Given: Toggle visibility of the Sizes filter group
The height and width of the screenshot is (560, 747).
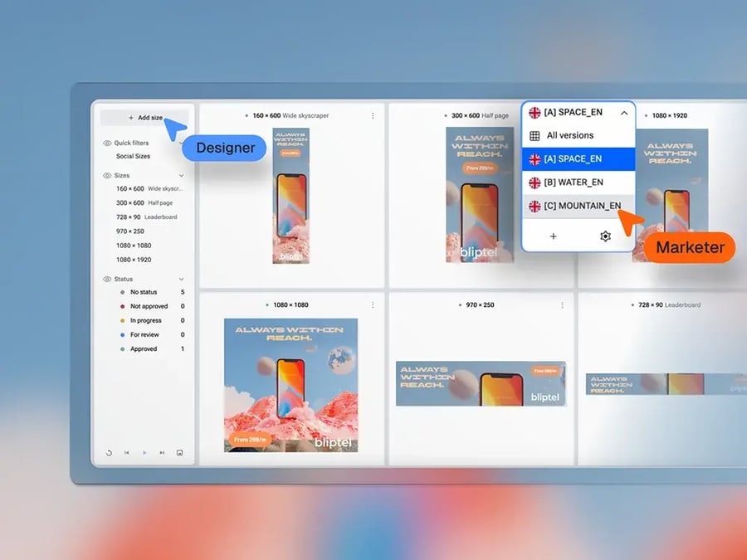Looking at the screenshot, I should [109, 175].
